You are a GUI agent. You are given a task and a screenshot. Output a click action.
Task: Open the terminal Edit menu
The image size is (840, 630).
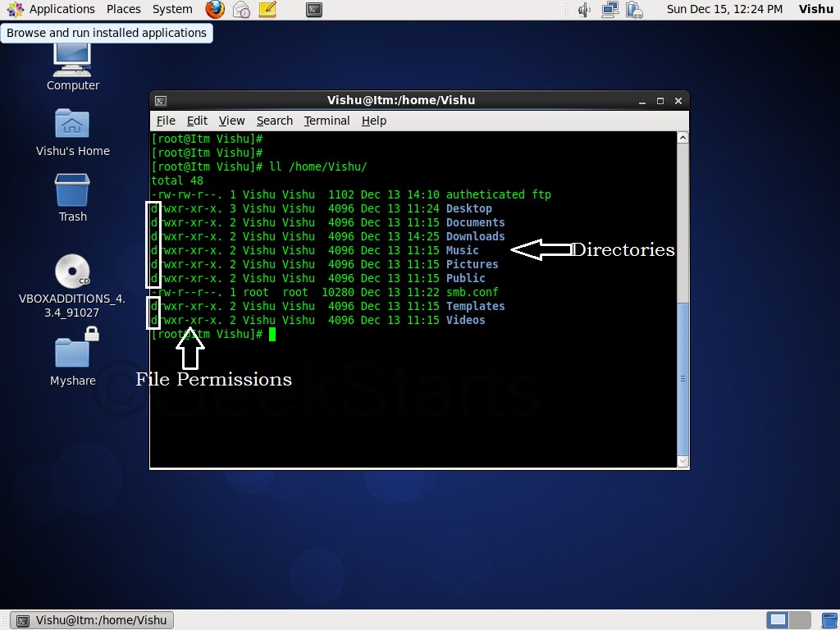(x=197, y=121)
